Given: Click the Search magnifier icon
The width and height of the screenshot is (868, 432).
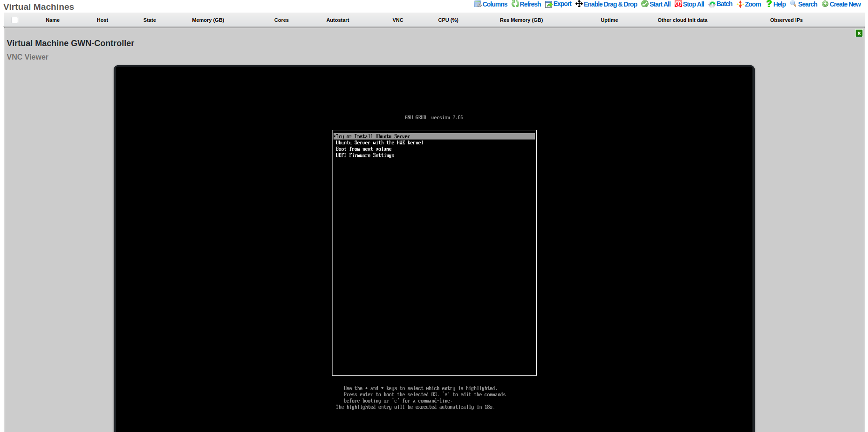Looking at the screenshot, I should pos(793,4).
